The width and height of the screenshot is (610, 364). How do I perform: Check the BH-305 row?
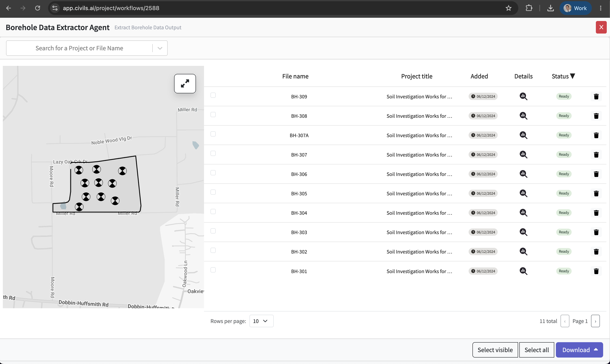point(213,192)
